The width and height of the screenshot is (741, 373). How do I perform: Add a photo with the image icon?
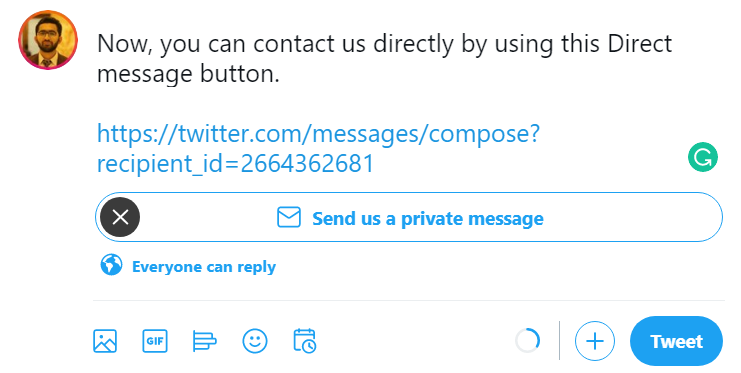(105, 341)
